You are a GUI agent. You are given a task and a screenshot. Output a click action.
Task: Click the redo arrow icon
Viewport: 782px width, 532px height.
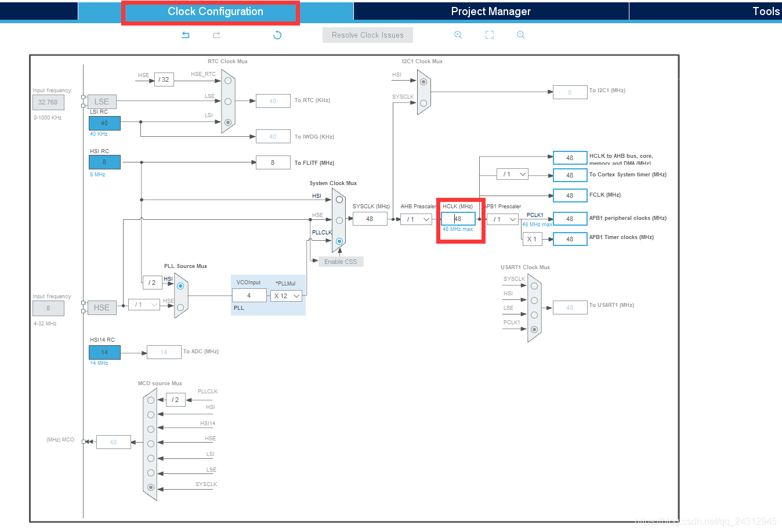click(x=217, y=35)
